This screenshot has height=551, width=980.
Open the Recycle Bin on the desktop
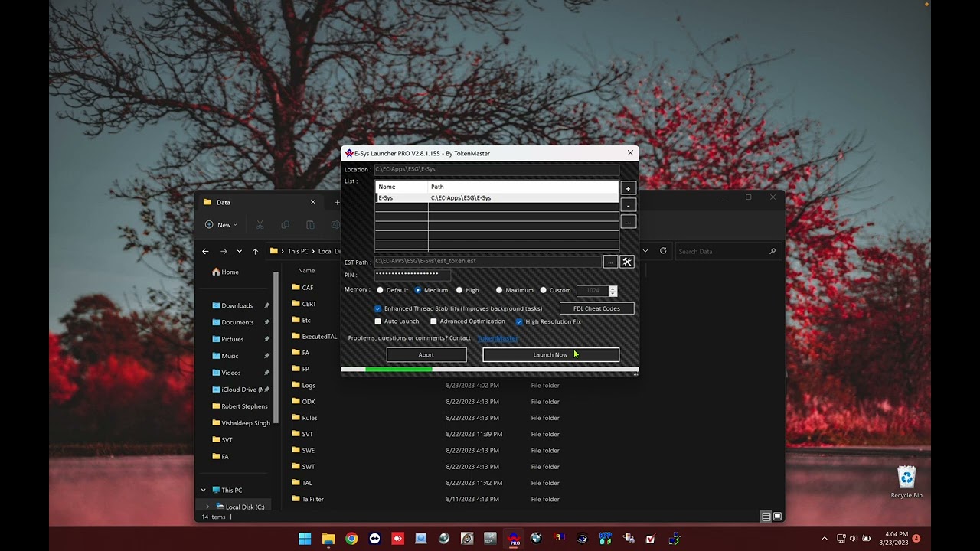tap(906, 482)
